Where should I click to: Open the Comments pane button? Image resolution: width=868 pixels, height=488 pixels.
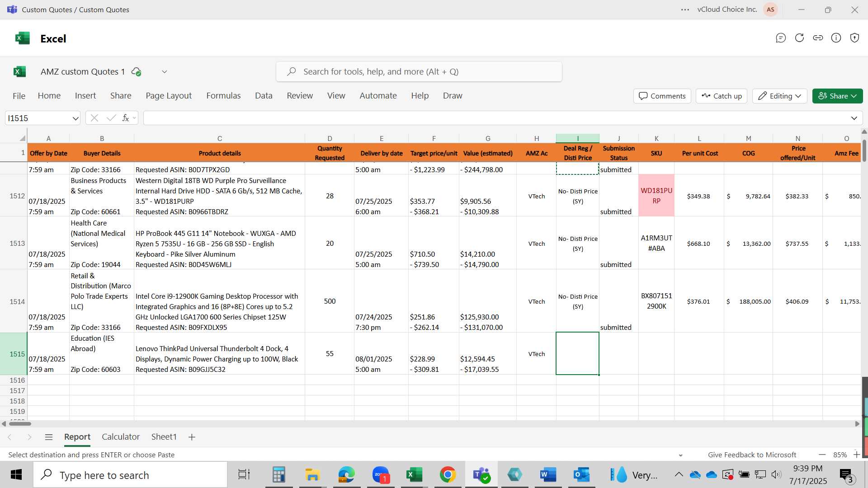pyautogui.click(x=662, y=96)
